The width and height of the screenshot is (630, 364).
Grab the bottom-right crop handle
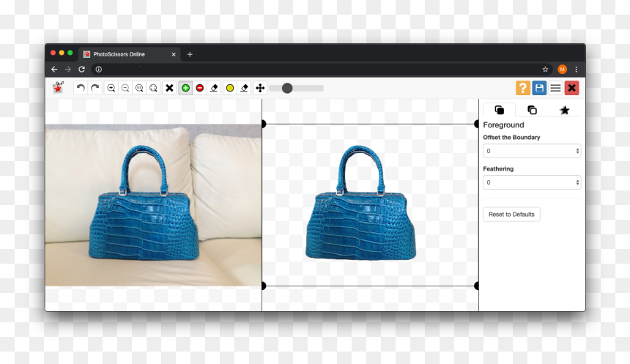476,286
